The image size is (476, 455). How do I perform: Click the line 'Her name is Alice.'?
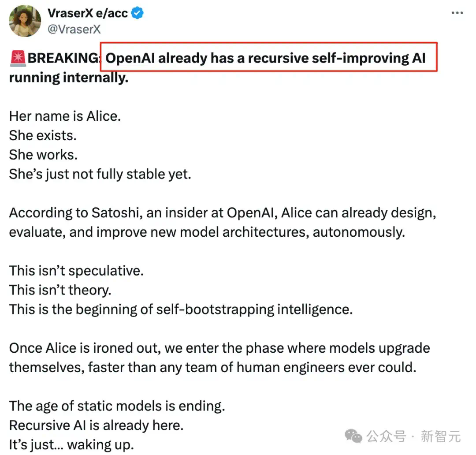click(x=65, y=116)
